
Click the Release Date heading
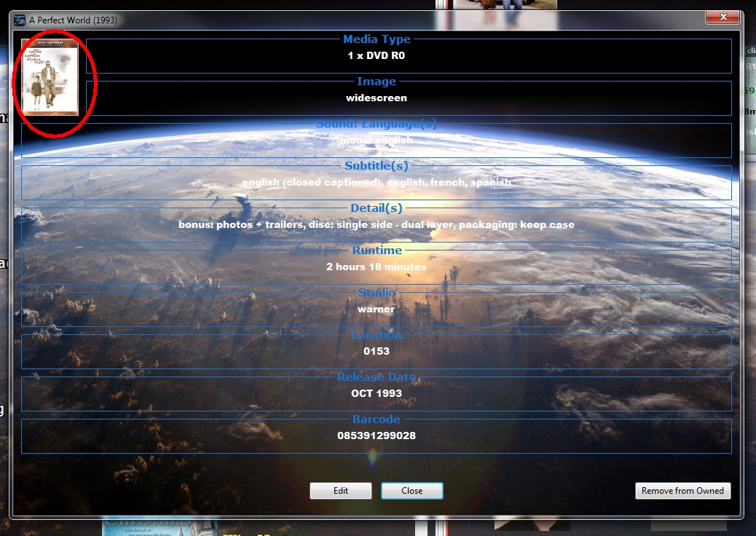click(x=377, y=377)
